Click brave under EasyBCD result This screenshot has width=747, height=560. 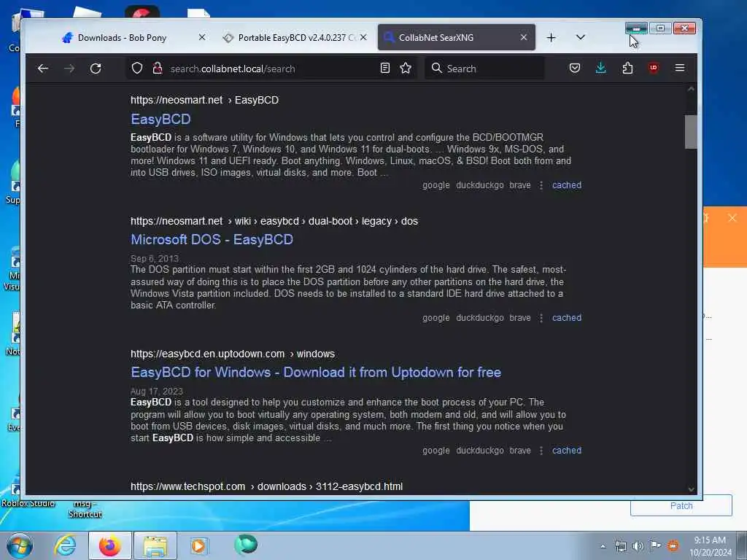tap(519, 185)
